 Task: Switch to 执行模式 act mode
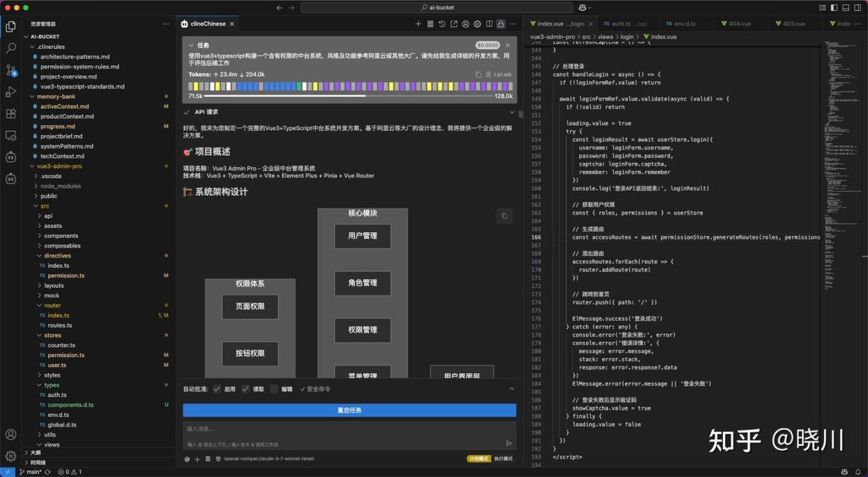(x=503, y=459)
